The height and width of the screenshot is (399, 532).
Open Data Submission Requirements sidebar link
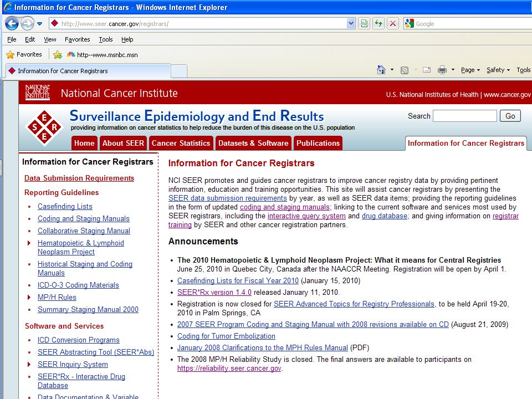(x=79, y=178)
